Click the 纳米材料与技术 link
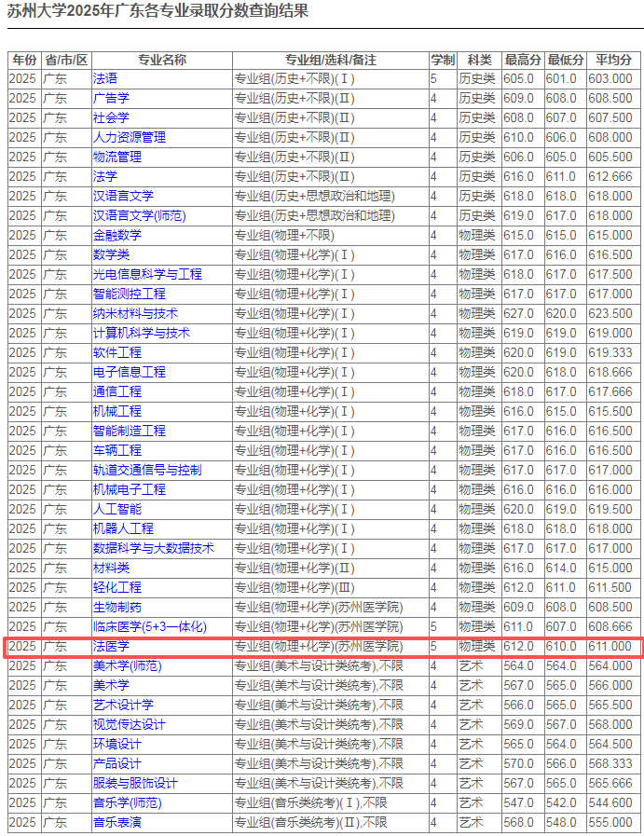 pos(134,313)
